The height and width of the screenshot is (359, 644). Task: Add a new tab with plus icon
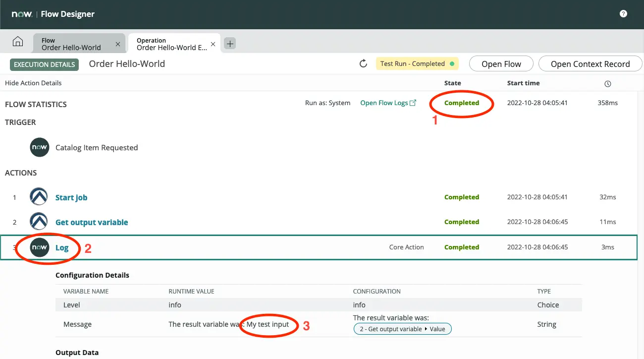[x=230, y=44]
